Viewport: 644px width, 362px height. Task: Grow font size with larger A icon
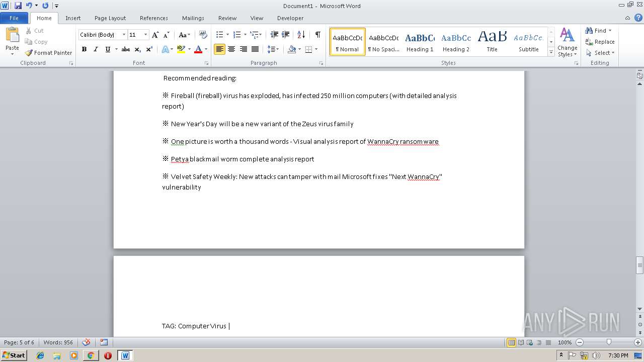click(x=155, y=35)
